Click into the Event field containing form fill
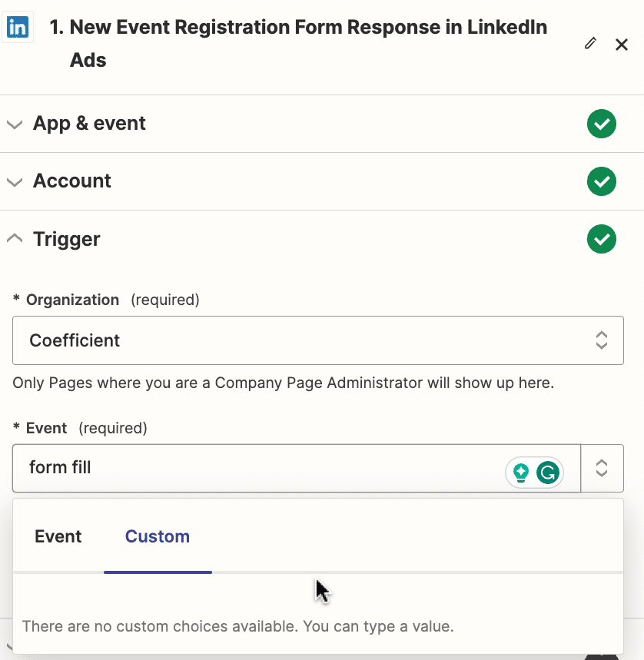 297,468
